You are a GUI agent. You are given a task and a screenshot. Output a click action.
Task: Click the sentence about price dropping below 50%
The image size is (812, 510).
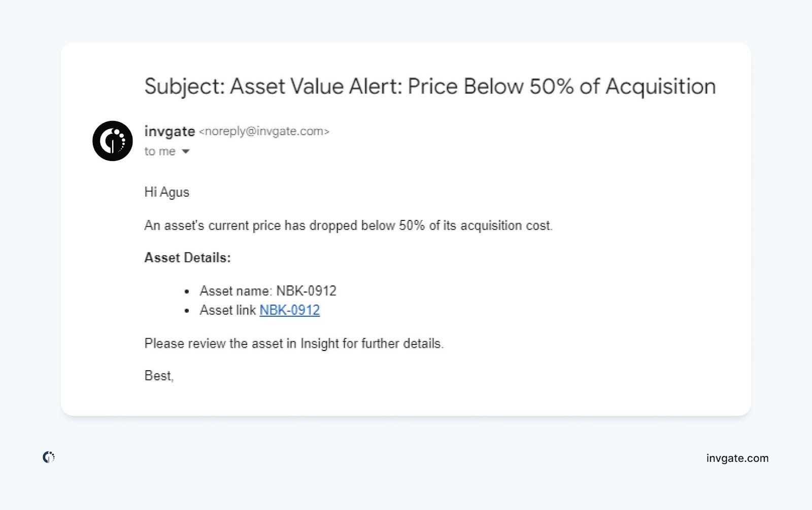coord(348,226)
